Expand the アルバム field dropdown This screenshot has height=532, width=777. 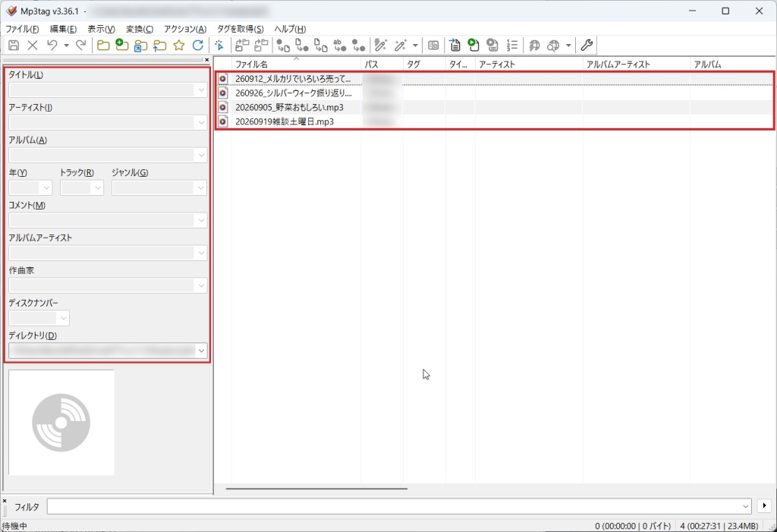[x=201, y=155]
